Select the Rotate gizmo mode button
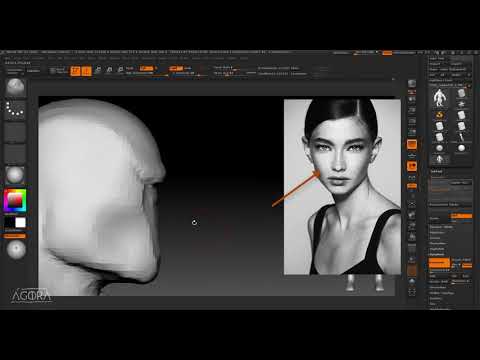 pos(121,70)
